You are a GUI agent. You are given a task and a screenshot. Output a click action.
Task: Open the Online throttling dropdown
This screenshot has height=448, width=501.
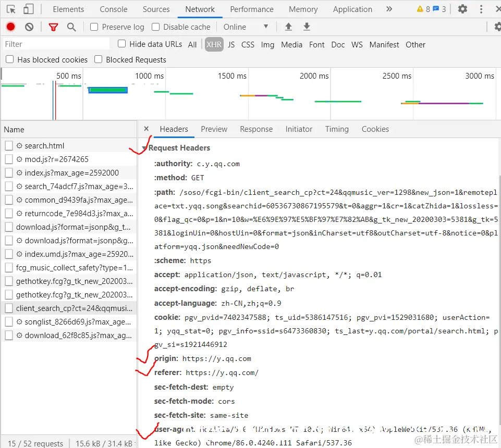pos(245,27)
